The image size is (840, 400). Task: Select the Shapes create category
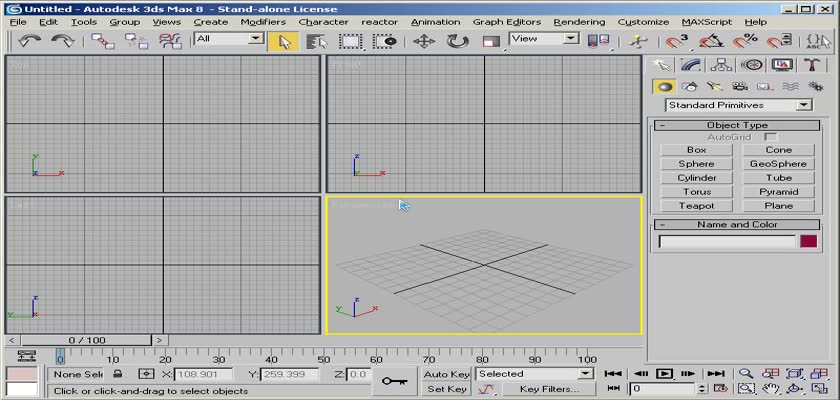point(689,86)
